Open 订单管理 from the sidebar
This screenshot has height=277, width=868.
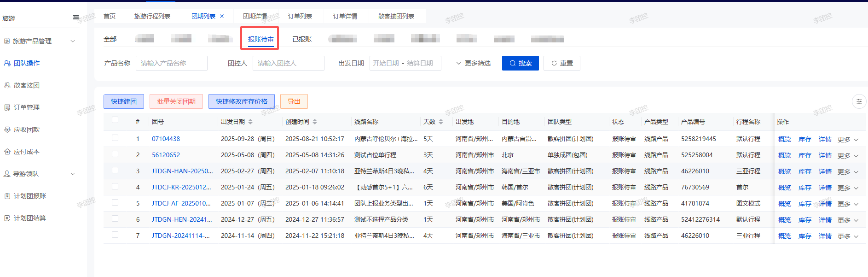26,107
